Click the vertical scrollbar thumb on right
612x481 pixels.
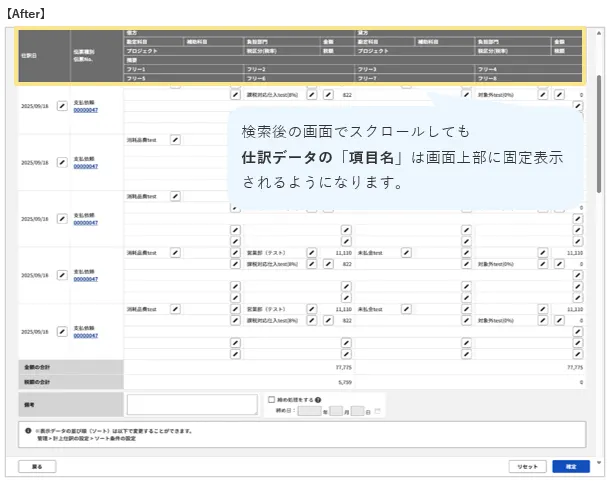pos(598,130)
